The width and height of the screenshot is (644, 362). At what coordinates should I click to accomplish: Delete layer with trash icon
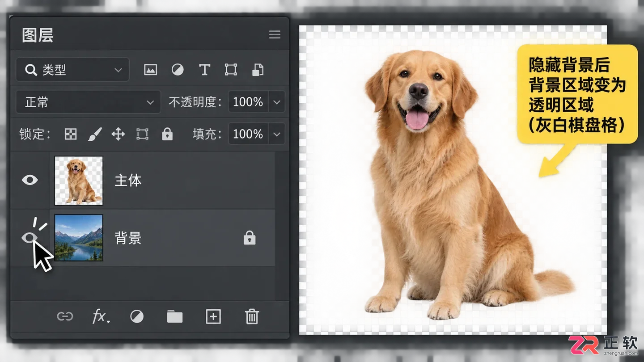click(252, 316)
